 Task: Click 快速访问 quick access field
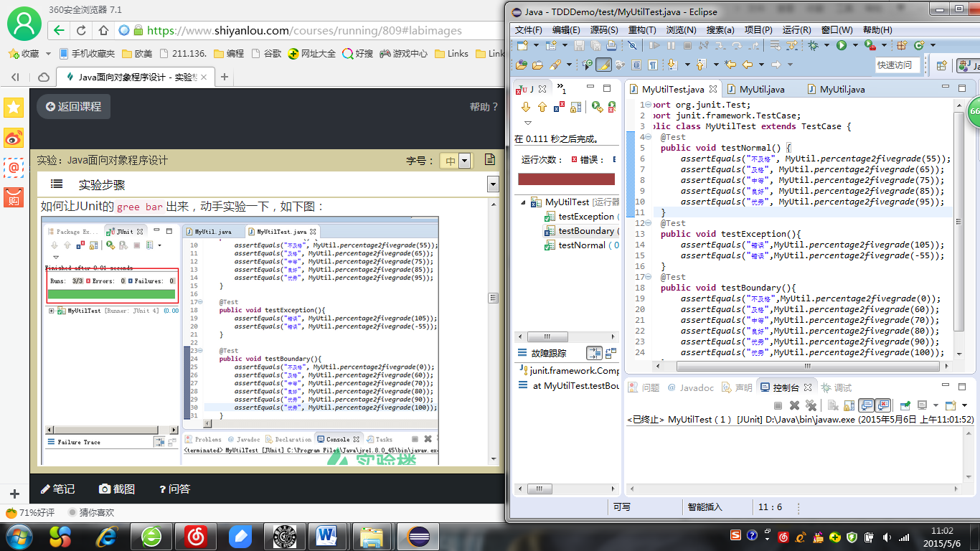[x=897, y=65]
